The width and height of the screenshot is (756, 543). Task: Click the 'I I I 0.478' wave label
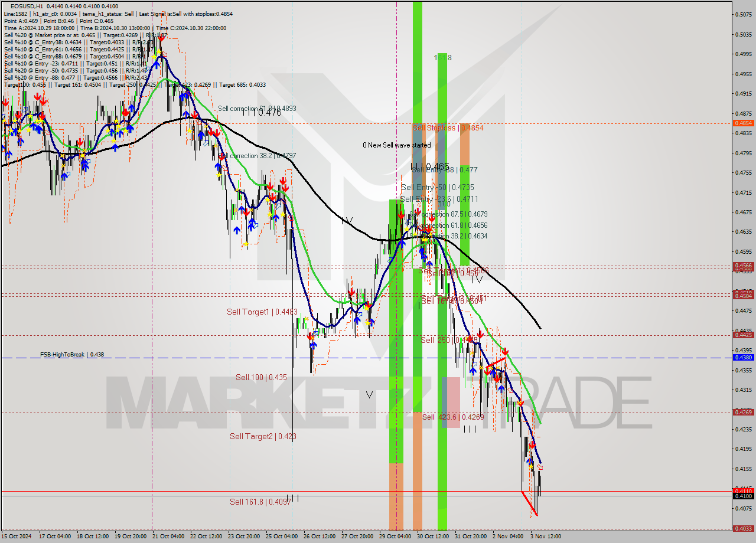pos(261,112)
